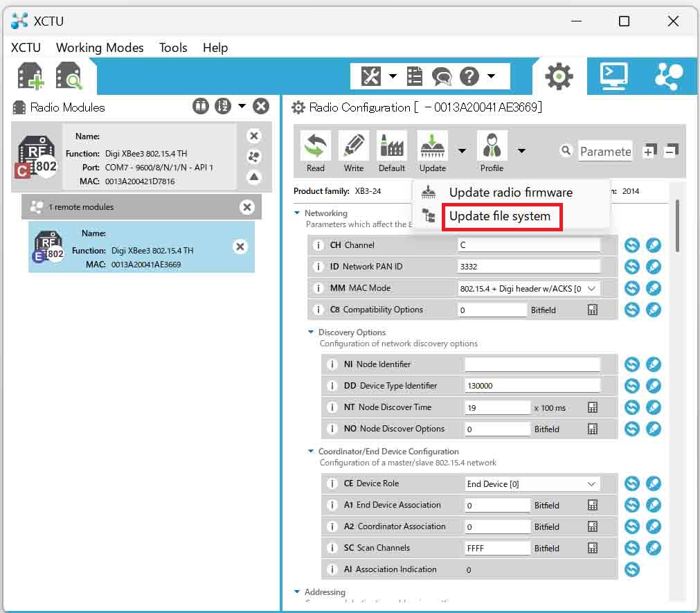The height and width of the screenshot is (613, 700).
Task: Open the SC Scan Channels bitfield calculator
Action: (x=593, y=548)
